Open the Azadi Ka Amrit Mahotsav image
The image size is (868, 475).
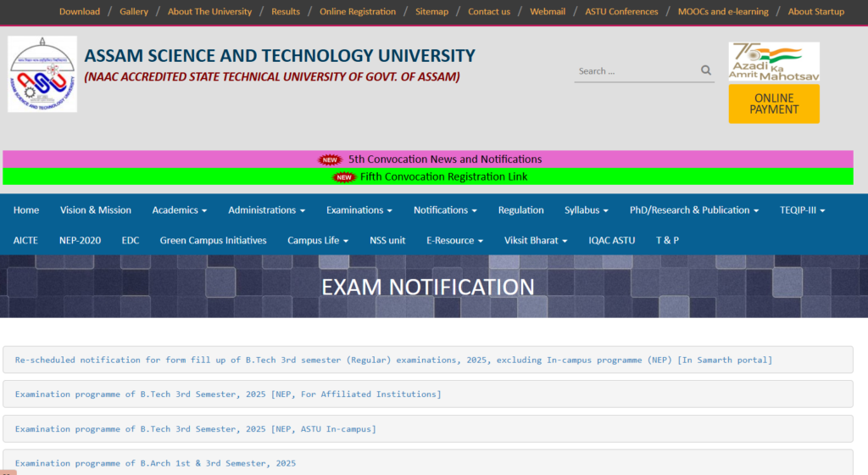pyautogui.click(x=774, y=62)
